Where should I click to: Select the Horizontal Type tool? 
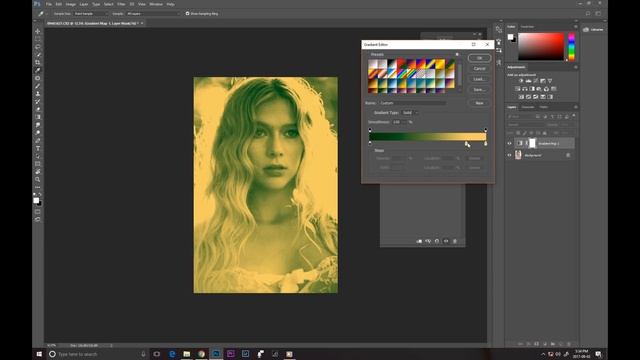(38, 148)
